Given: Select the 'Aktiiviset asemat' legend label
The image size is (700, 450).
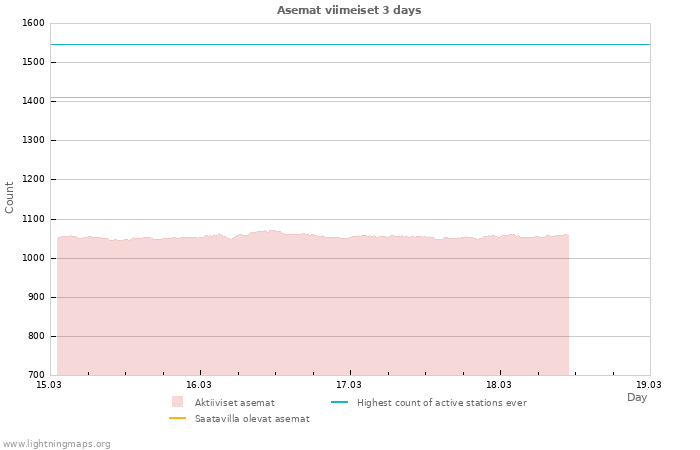Looking at the screenshot, I should 234,402.
